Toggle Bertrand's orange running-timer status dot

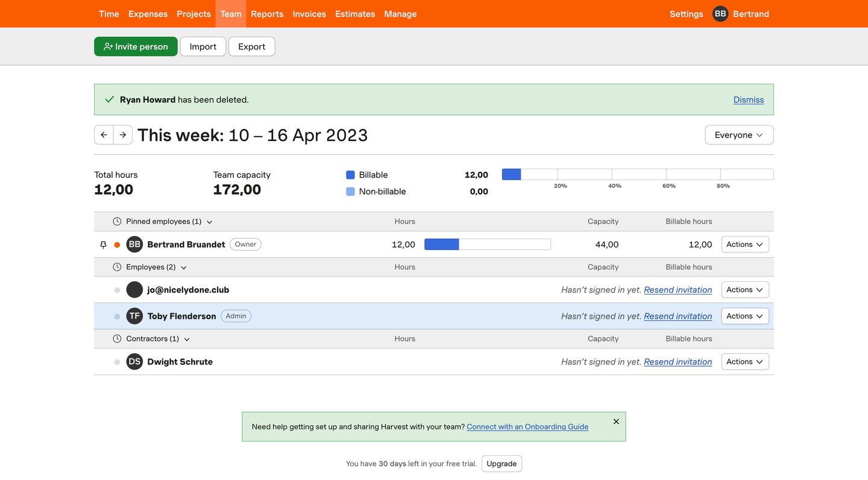pyautogui.click(x=116, y=244)
